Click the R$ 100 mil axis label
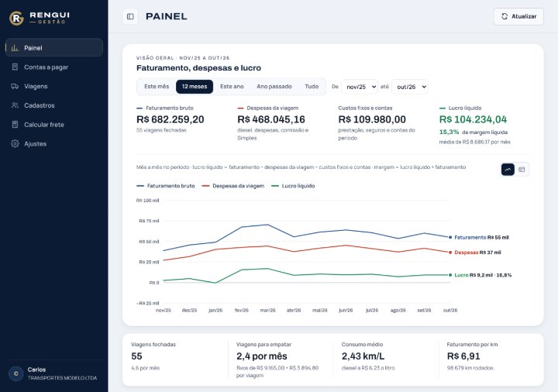Screen dimensions: 558x392 (148, 201)
